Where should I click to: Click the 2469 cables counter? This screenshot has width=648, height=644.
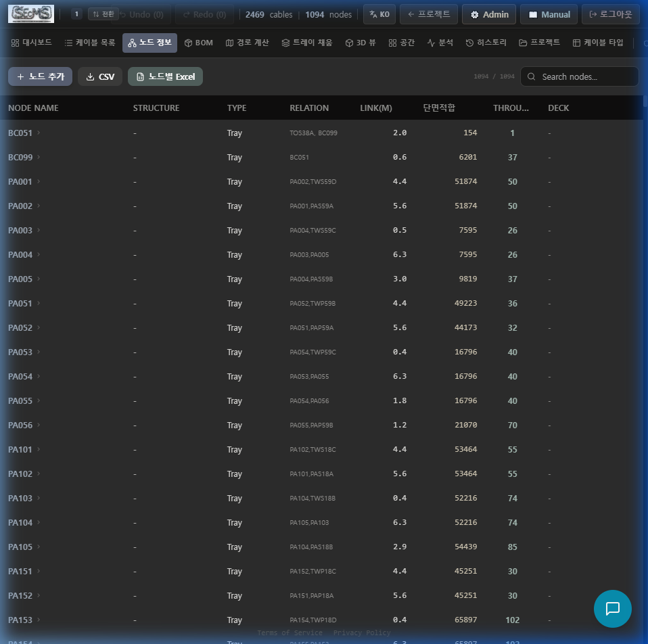tap(269, 14)
